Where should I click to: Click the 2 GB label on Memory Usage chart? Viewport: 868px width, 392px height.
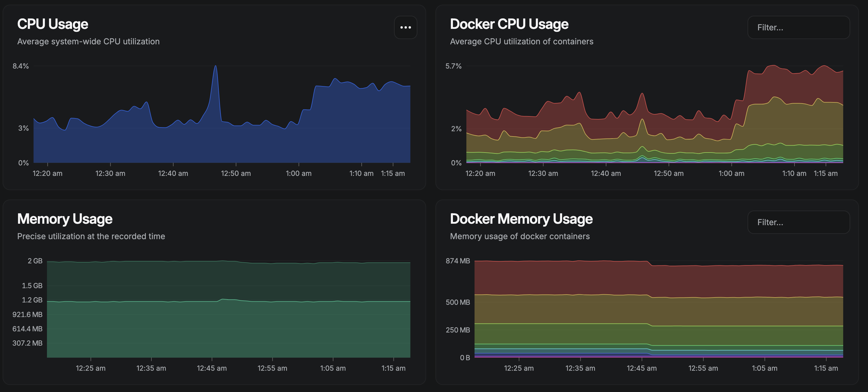pyautogui.click(x=35, y=261)
